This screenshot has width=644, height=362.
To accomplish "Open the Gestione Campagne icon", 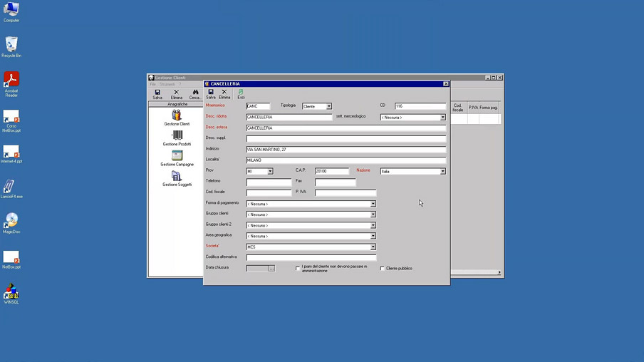I will (x=177, y=158).
